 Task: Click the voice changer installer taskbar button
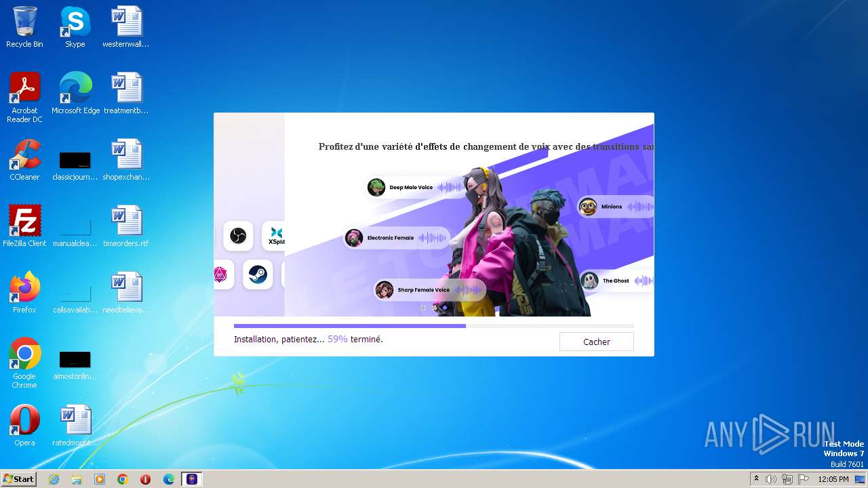192,479
